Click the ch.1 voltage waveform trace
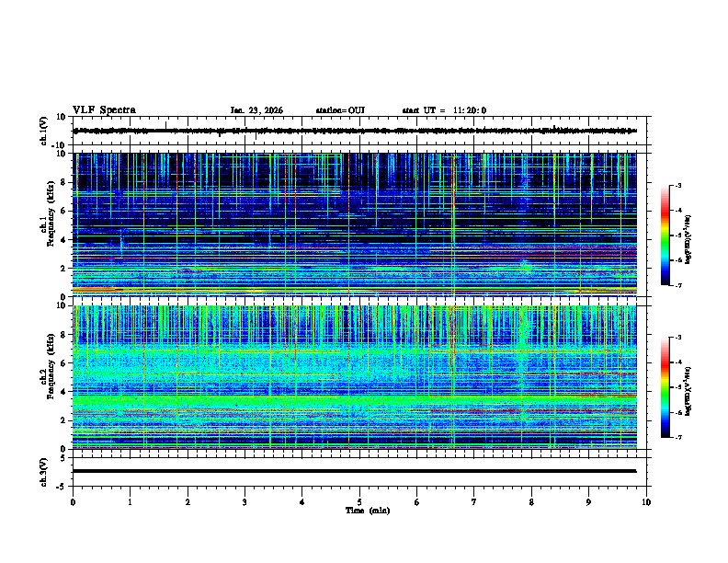 (x=355, y=131)
